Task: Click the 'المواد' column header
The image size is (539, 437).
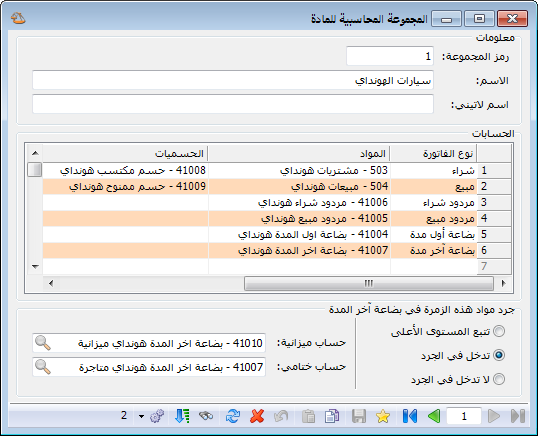Action: tap(299, 153)
